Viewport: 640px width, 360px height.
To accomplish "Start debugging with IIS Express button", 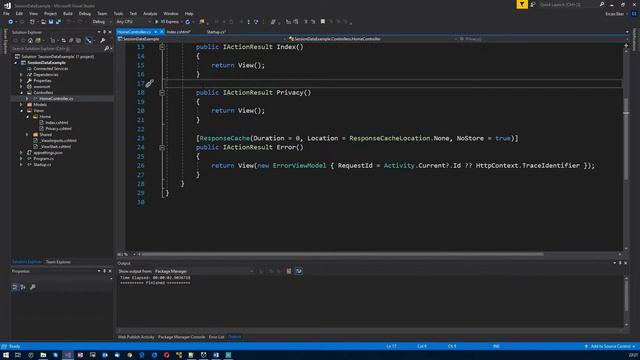I will tap(167, 22).
